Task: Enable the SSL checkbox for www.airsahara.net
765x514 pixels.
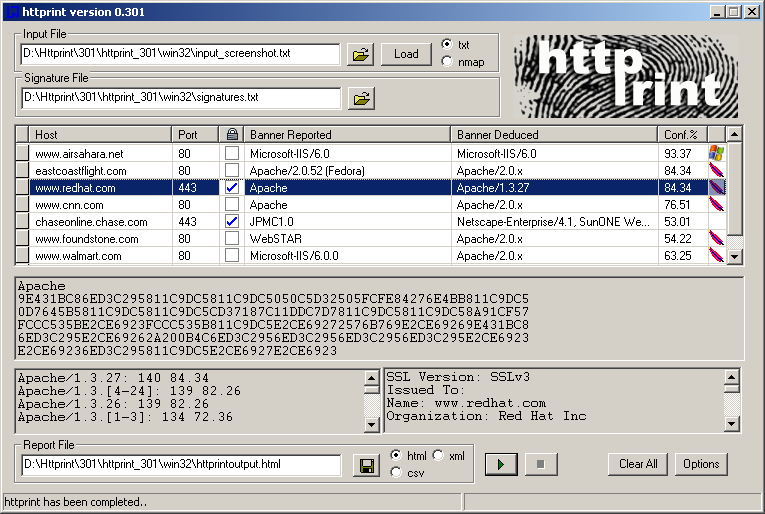Action: 232,153
